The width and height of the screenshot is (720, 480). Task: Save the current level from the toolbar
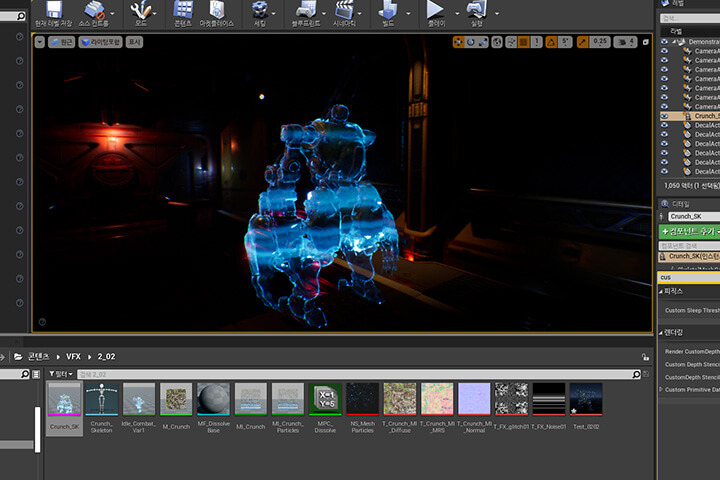point(53,14)
